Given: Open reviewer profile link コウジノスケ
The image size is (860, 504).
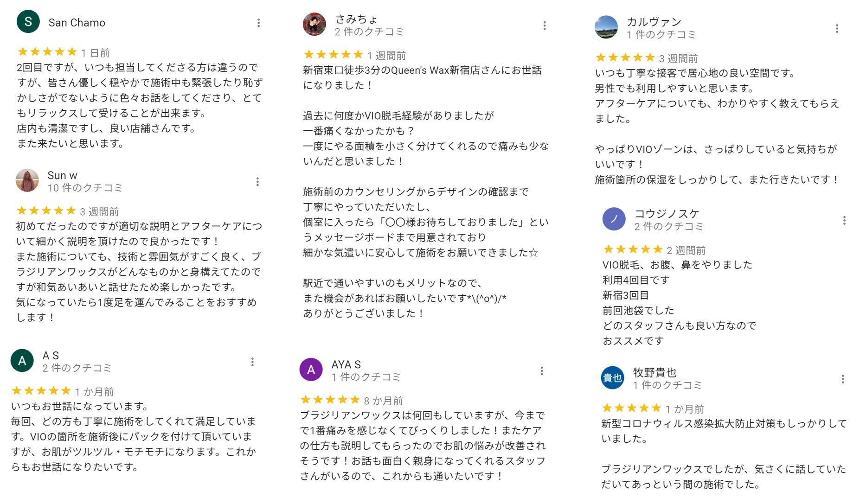Looking at the screenshot, I should pyautogui.click(x=667, y=214).
